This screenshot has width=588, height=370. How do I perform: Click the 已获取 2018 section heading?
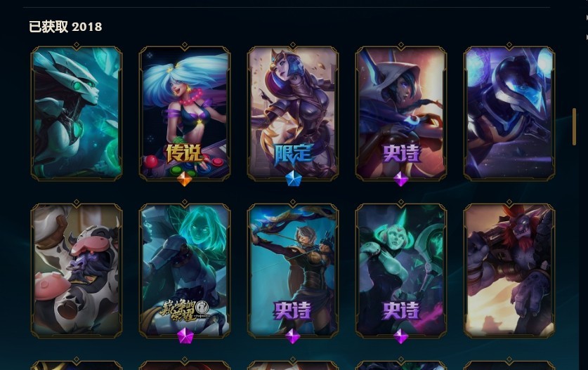(65, 27)
